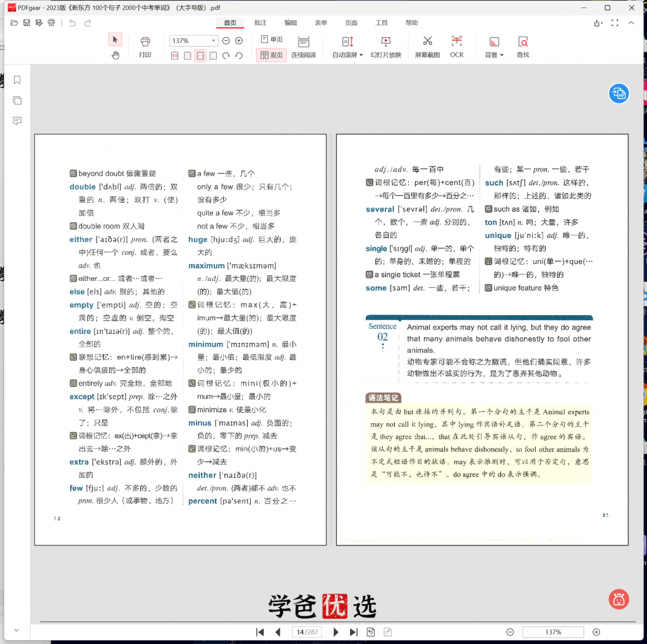Rotate pages clockwise

(x=226, y=56)
